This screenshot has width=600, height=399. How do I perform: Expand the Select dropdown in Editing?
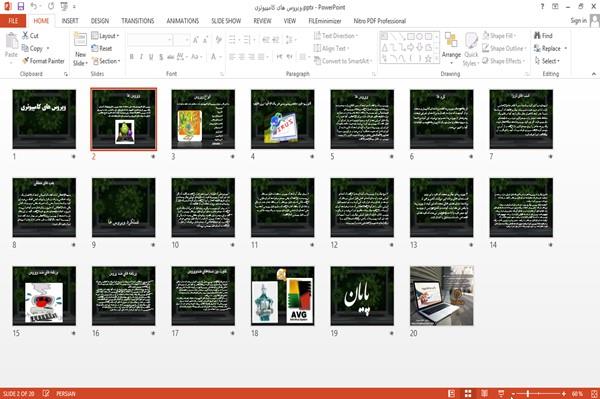(x=547, y=61)
